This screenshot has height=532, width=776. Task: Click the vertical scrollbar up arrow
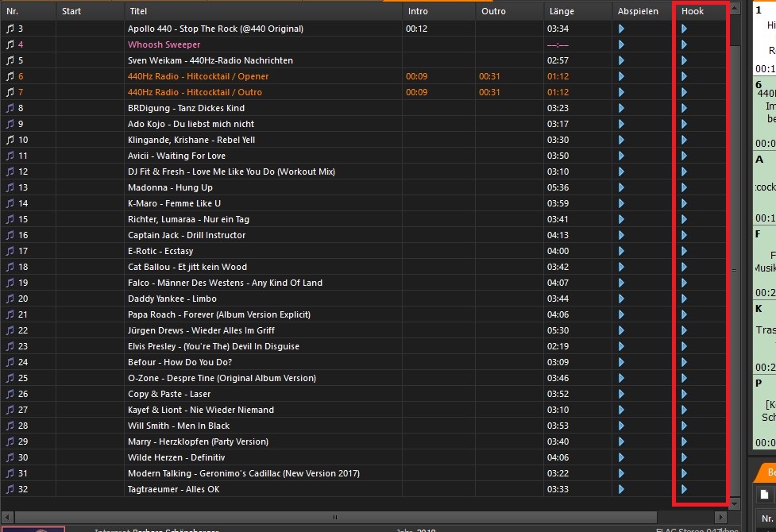(x=735, y=8)
